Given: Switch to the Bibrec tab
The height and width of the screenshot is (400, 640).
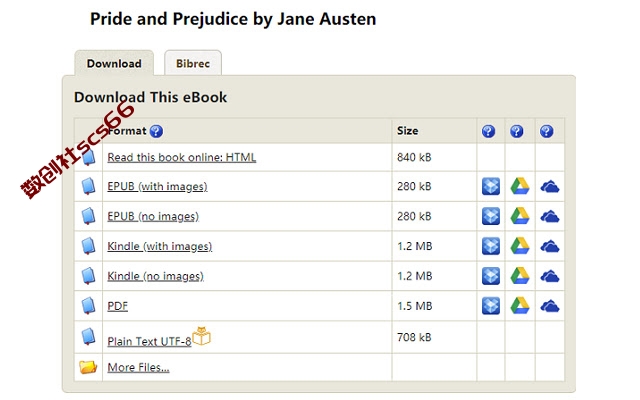Looking at the screenshot, I should tap(193, 64).
